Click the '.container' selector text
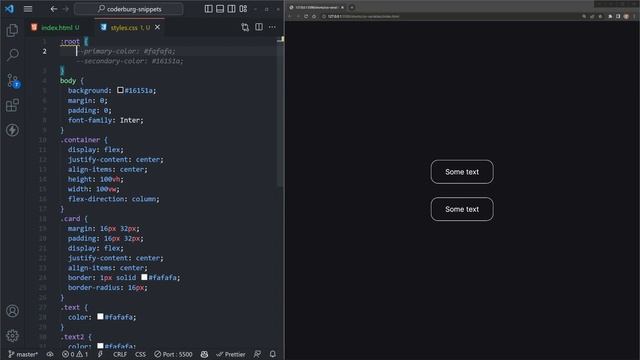Image resolution: width=640 pixels, height=360 pixels. 80,140
